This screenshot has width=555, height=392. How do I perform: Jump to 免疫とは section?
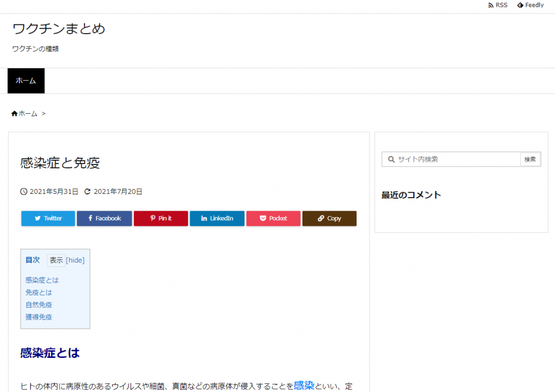(x=38, y=292)
